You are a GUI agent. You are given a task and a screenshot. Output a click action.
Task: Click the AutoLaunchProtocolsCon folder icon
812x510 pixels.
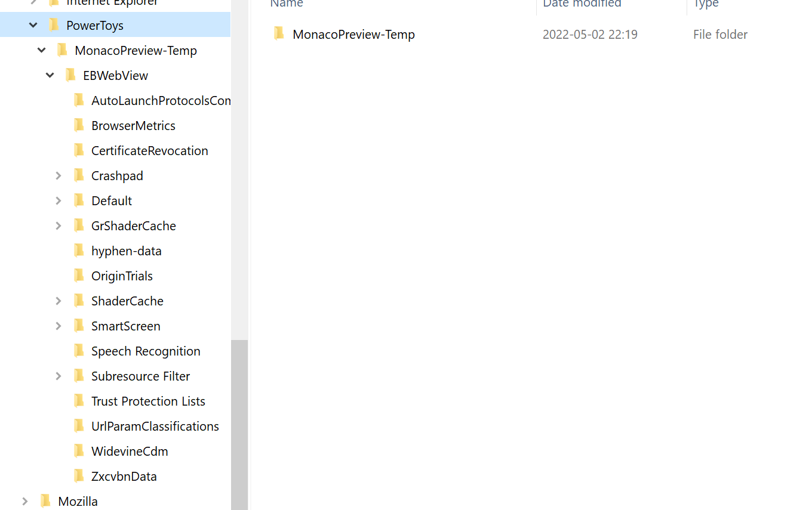point(79,100)
